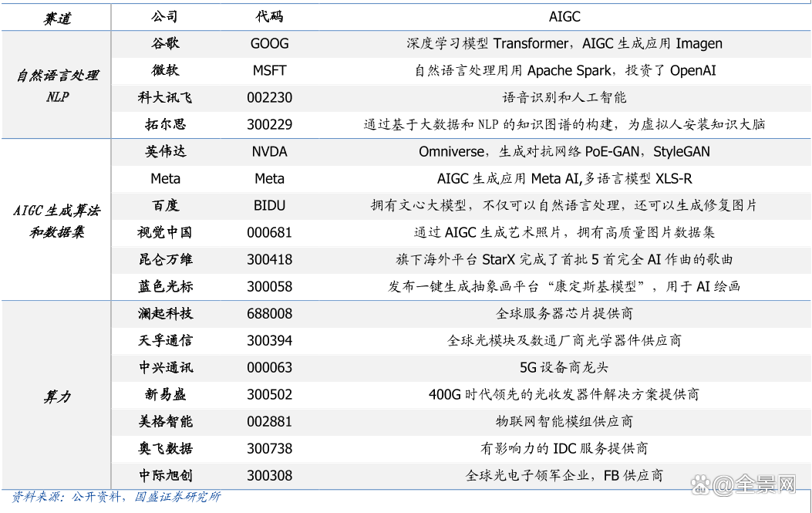The height and width of the screenshot is (513, 812).
Task: Click description 全球服务器芯片提供商
Action: coord(564,313)
